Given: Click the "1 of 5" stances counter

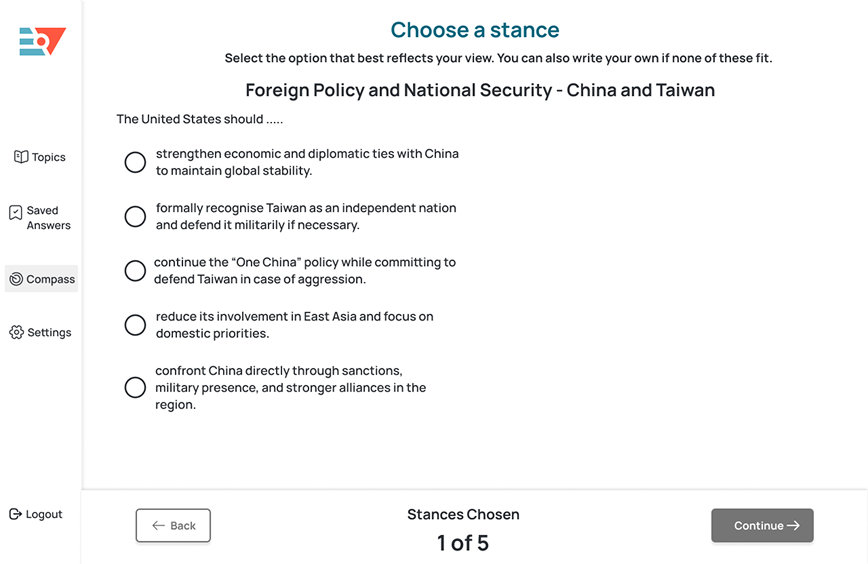Looking at the screenshot, I should click(463, 543).
